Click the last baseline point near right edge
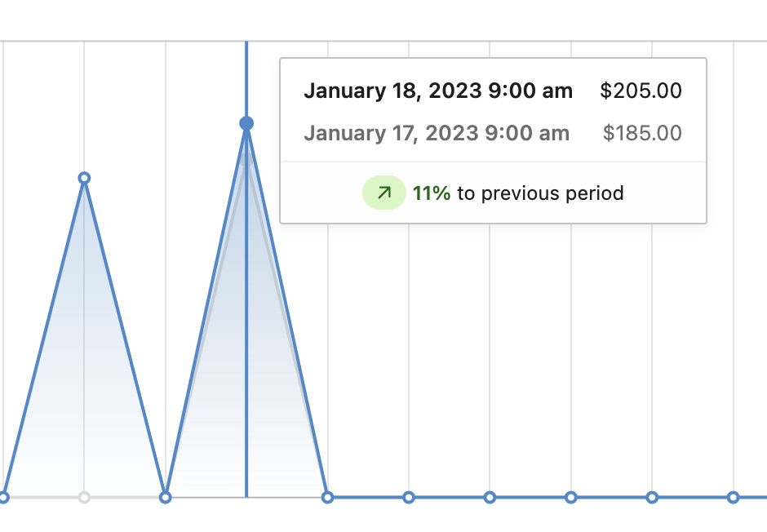Image resolution: width=767 pixels, height=532 pixels. 733,498
